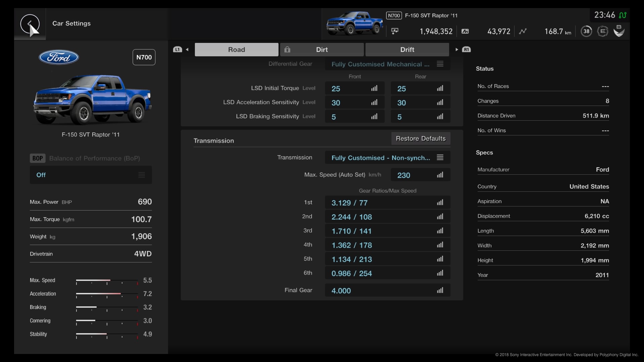Click the credits balance icon
This screenshot has width=644, height=362.
click(x=395, y=31)
